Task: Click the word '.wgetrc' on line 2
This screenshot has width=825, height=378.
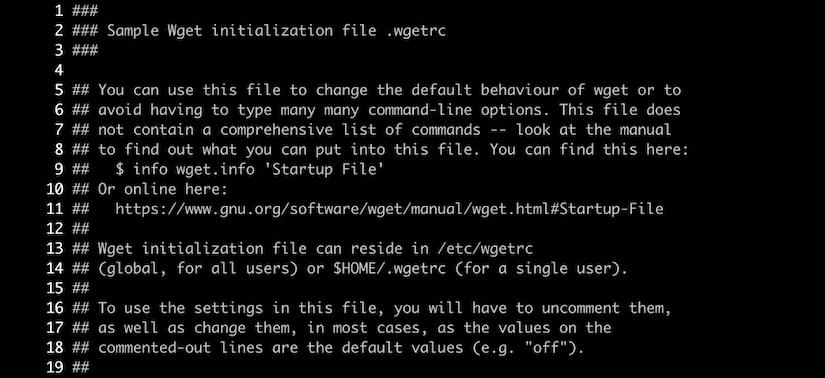Action: coord(411,31)
